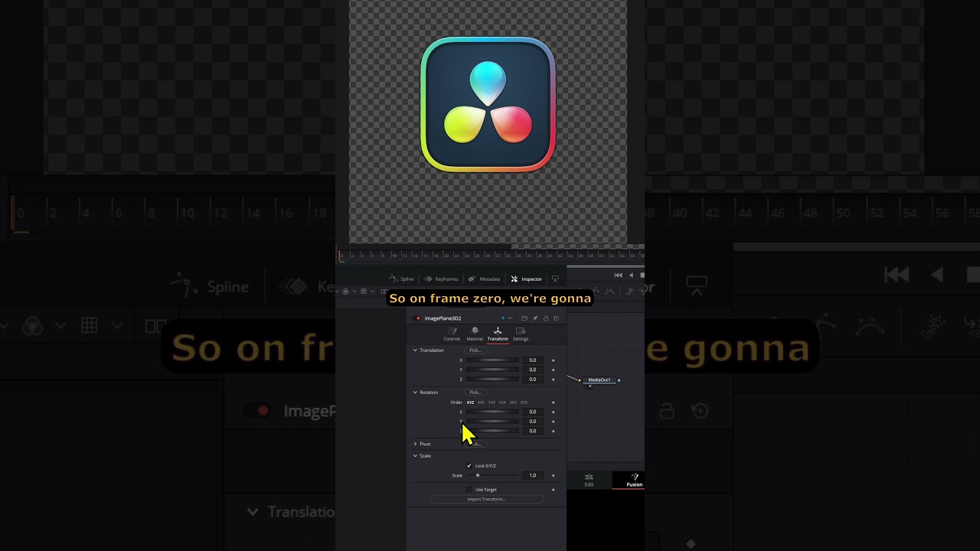Click the reset icon in ImagePlane3D2 header
980x551 pixels.
point(557,318)
